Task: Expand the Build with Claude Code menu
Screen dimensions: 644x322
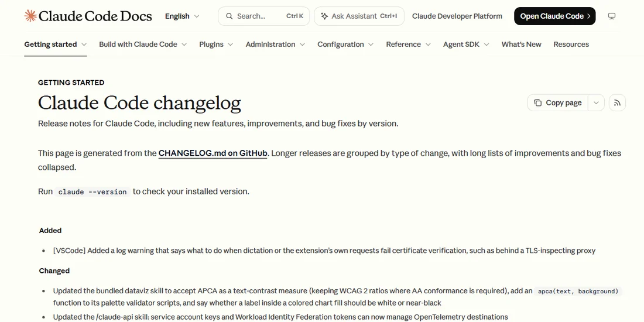Action: point(143,44)
